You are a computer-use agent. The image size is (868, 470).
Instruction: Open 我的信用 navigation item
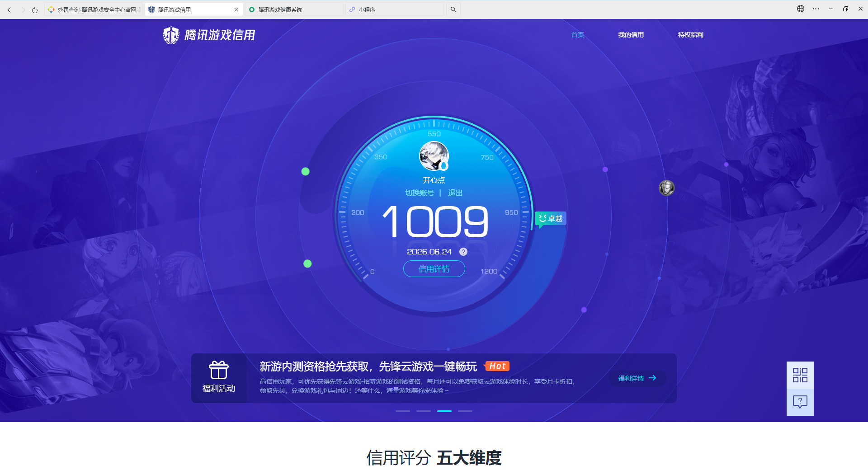point(631,35)
